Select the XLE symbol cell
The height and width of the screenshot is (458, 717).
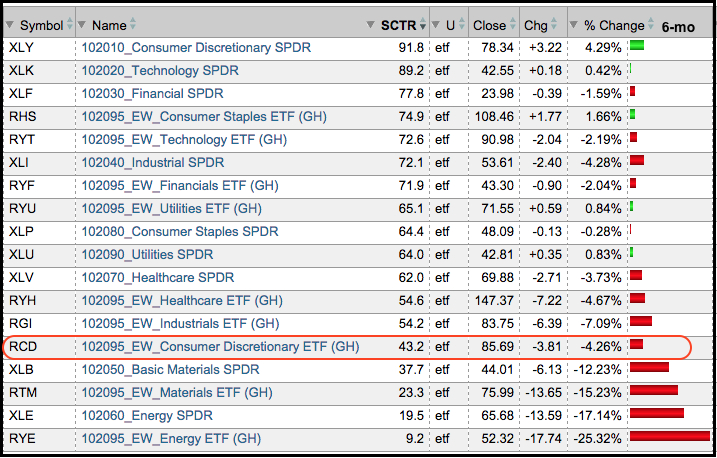point(21,415)
